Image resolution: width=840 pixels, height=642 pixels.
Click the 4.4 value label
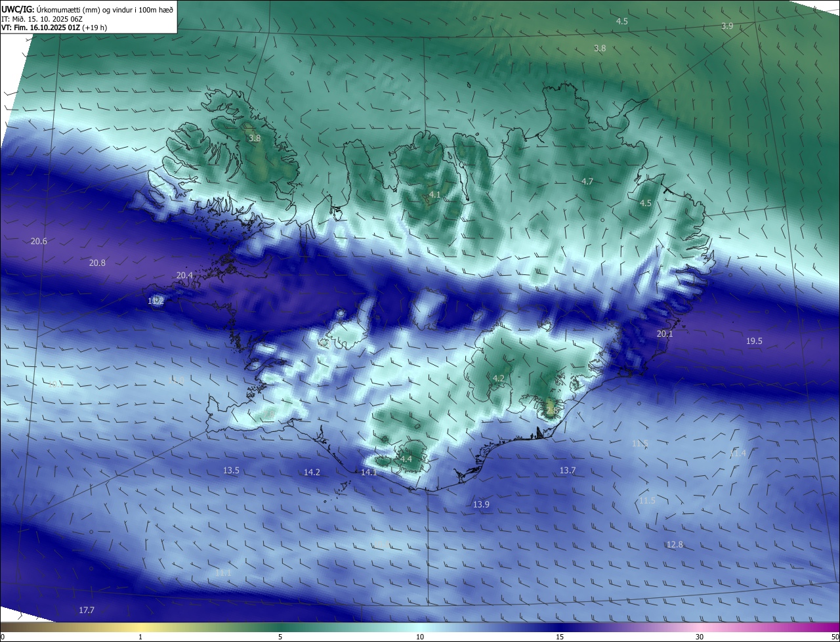(406, 459)
